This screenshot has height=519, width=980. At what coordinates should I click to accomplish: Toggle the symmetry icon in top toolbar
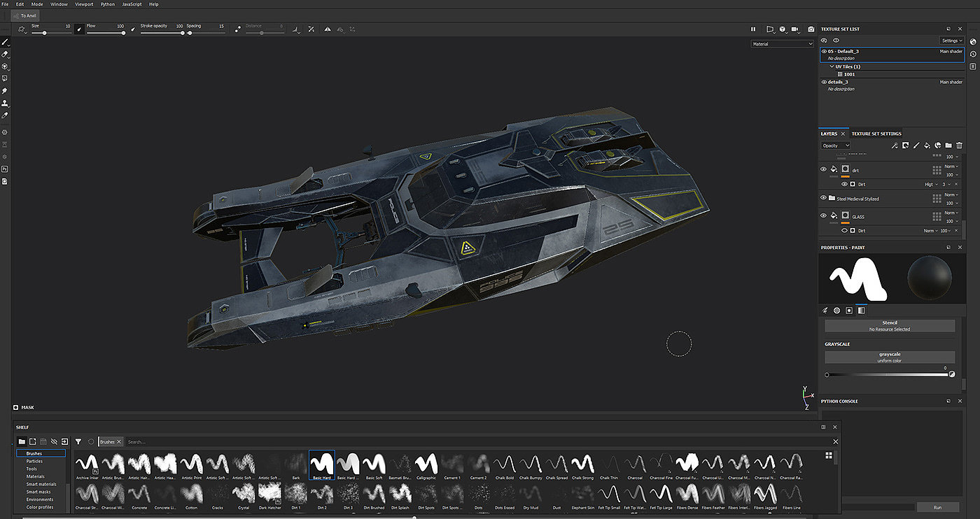tap(327, 29)
